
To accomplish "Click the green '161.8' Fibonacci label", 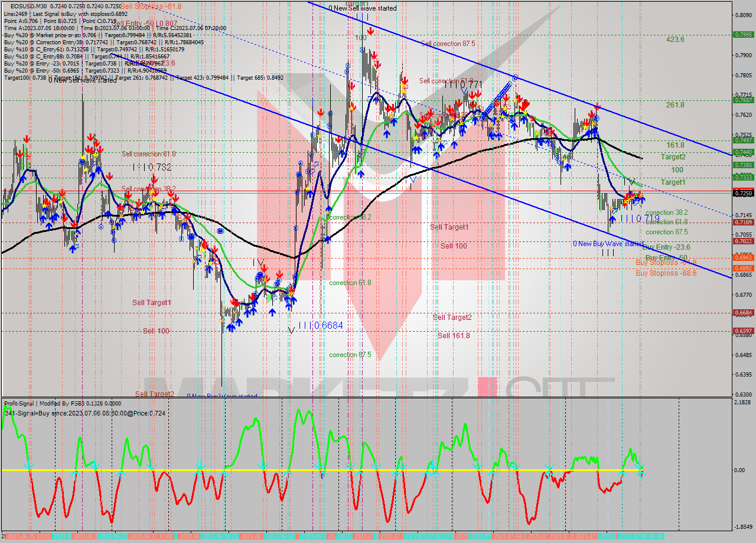I will [x=675, y=145].
